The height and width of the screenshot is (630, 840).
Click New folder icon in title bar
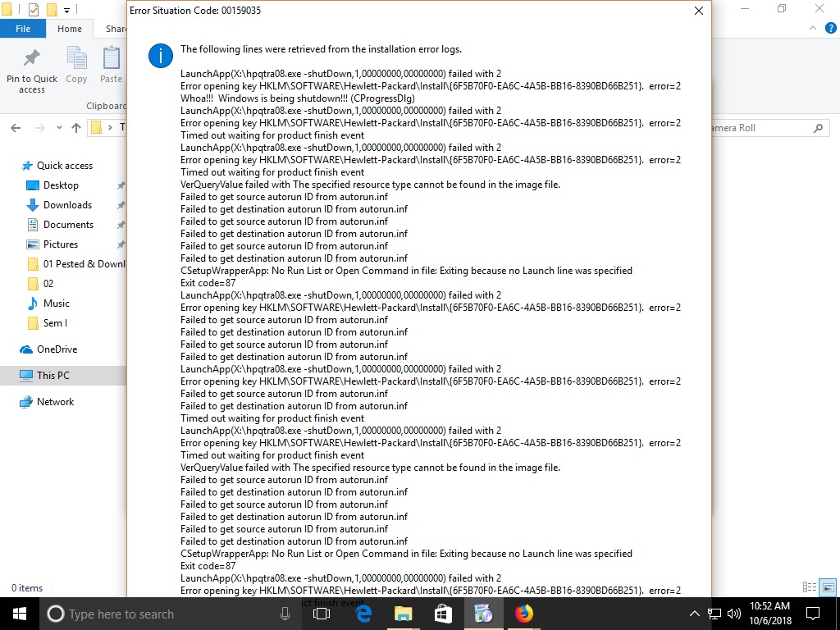pos(52,10)
